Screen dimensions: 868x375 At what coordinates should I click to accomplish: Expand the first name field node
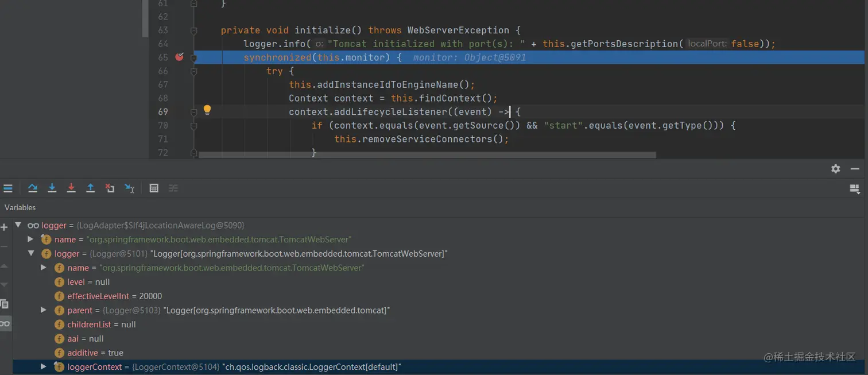(30, 239)
